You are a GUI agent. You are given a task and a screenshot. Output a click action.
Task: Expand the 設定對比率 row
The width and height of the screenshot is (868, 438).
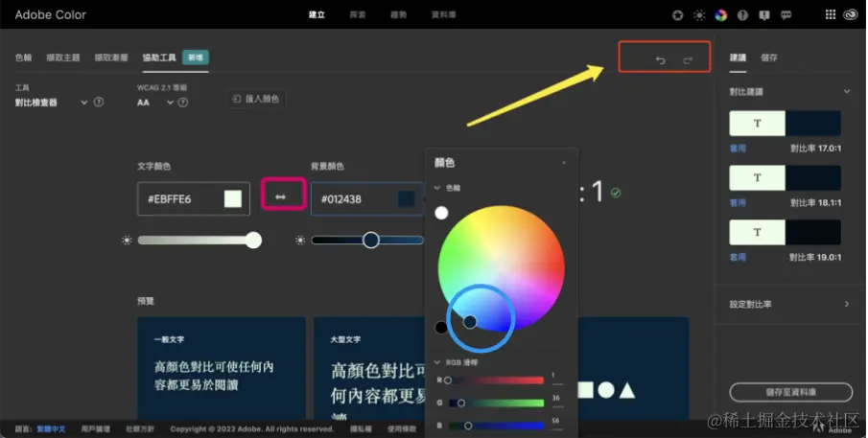coord(788,304)
